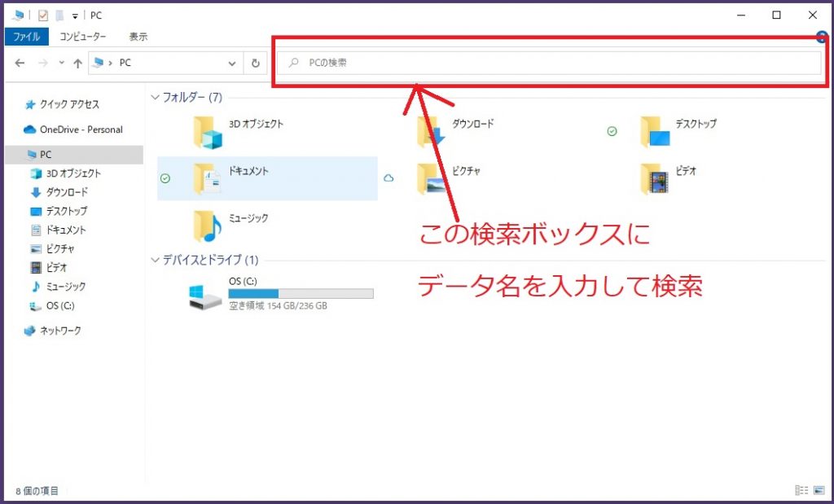834x504 pixels.
Task: Open the 表示 ribbon tab
Action: coord(138,37)
